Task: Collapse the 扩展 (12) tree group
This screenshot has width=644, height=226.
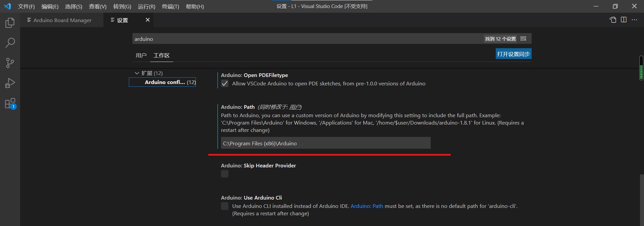Action: 137,73
